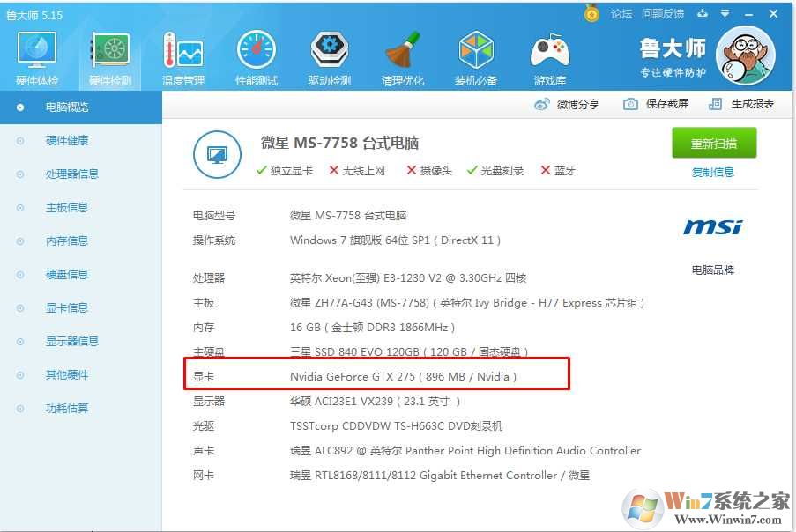The image size is (796, 532).
Task: Click the 瑞昱 ALC892 sound card value
Action: pos(465,451)
